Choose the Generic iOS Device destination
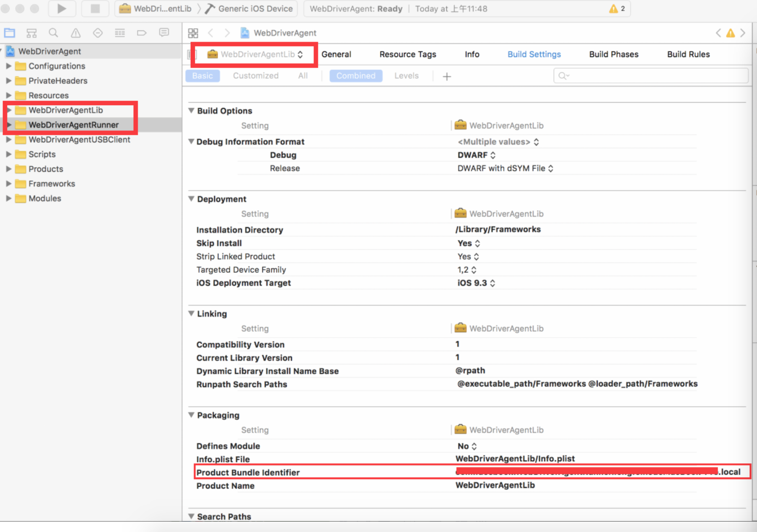 (x=249, y=8)
